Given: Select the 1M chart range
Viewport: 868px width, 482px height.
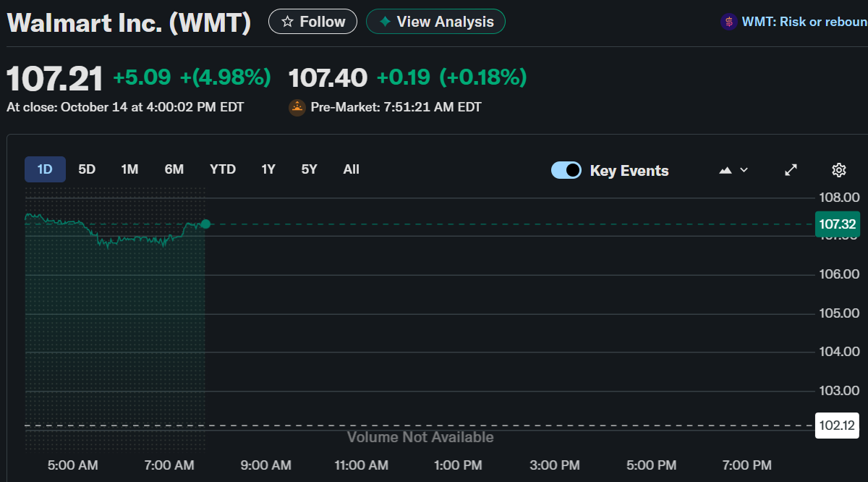Looking at the screenshot, I should [x=129, y=169].
